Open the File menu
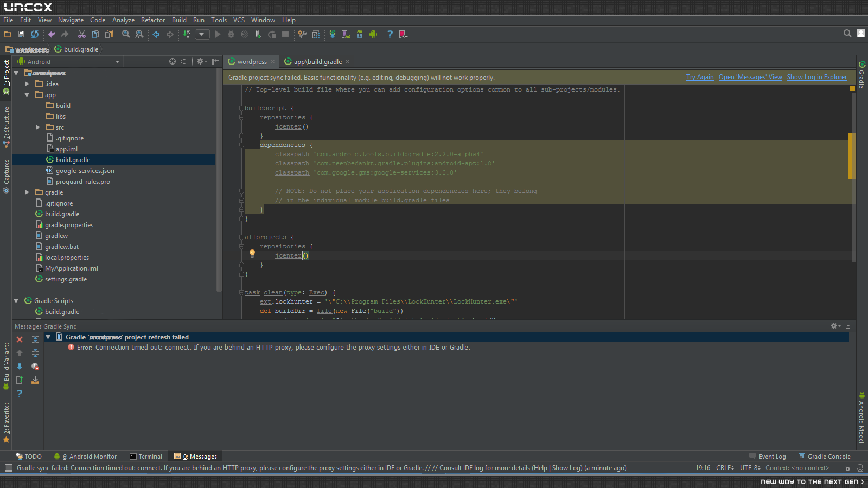The image size is (868, 488). pyautogui.click(x=8, y=20)
